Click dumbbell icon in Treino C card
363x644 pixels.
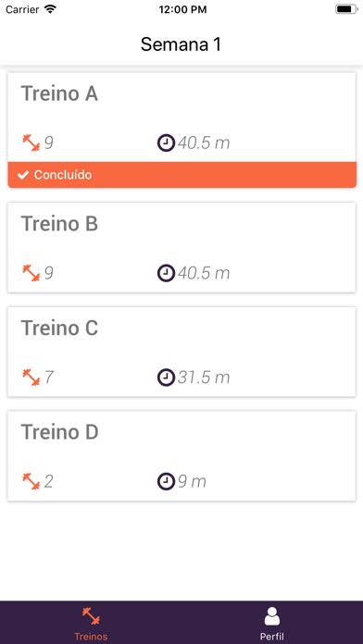coord(31,378)
